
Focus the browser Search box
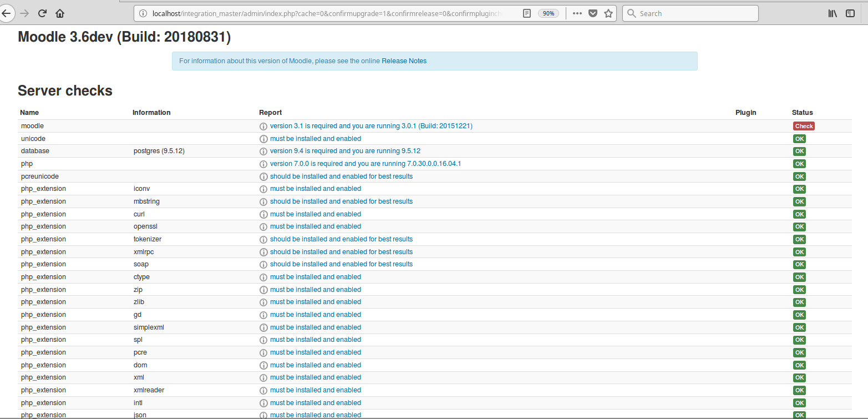690,13
